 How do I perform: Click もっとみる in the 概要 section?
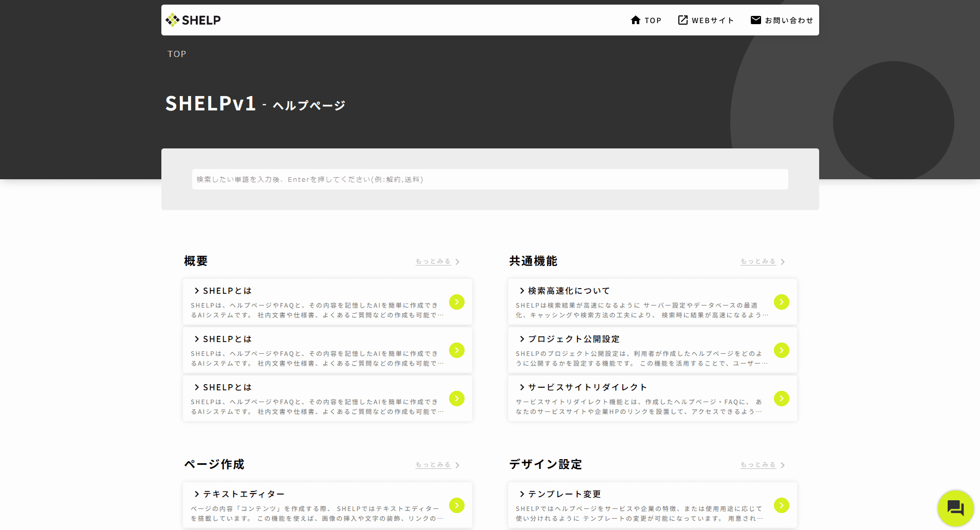pyautogui.click(x=433, y=261)
